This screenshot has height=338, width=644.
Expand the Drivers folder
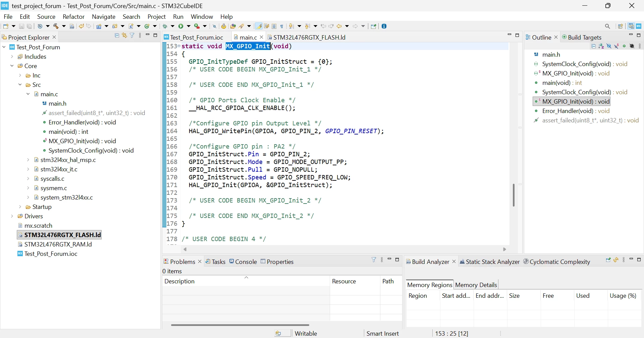click(x=12, y=216)
